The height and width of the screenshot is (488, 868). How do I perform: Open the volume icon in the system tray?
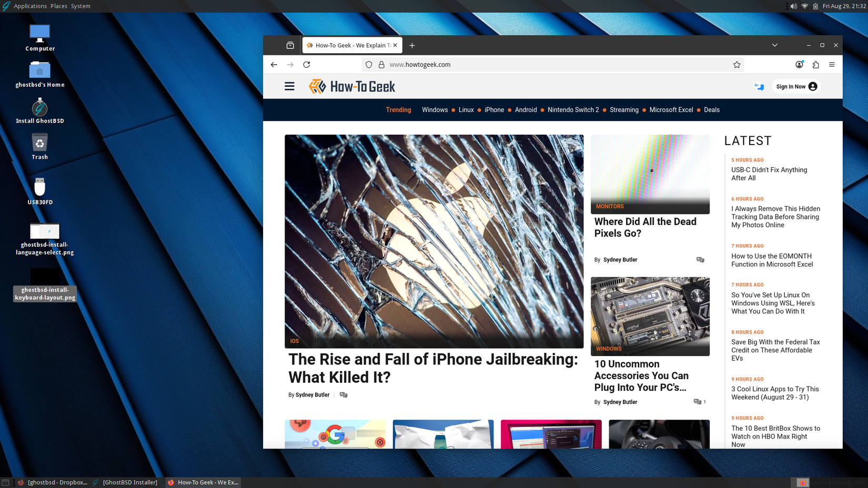tap(792, 6)
